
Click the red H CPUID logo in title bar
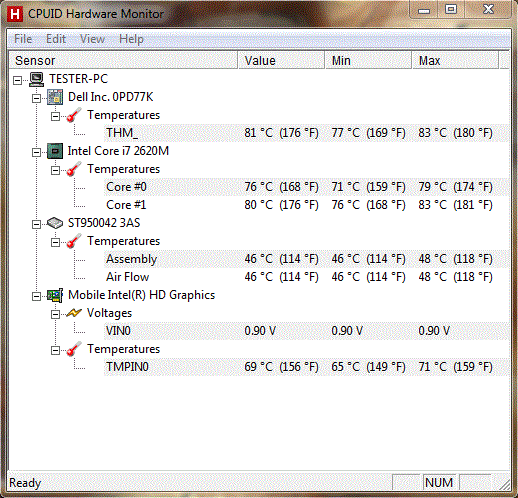click(x=15, y=14)
